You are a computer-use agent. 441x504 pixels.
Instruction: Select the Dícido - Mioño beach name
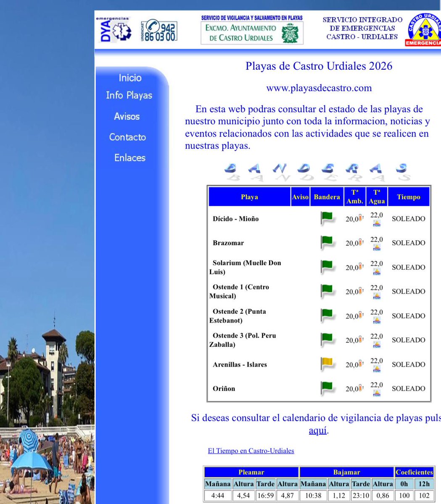pyautogui.click(x=236, y=218)
